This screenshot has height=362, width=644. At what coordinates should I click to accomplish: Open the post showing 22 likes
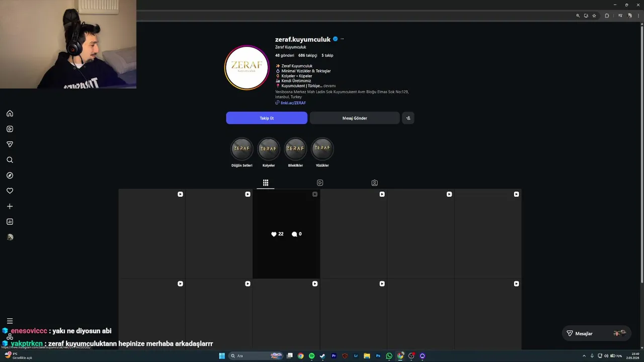[286, 234]
